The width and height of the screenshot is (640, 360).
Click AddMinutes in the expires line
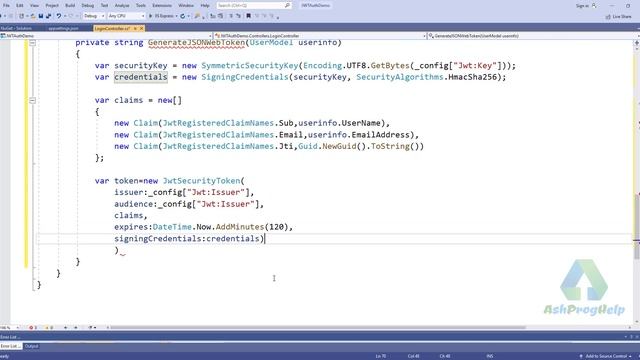coord(240,227)
